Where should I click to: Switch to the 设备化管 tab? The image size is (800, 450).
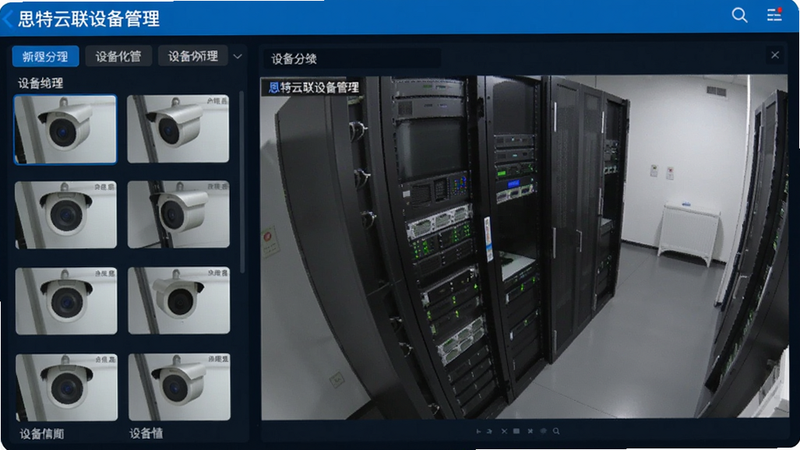118,56
